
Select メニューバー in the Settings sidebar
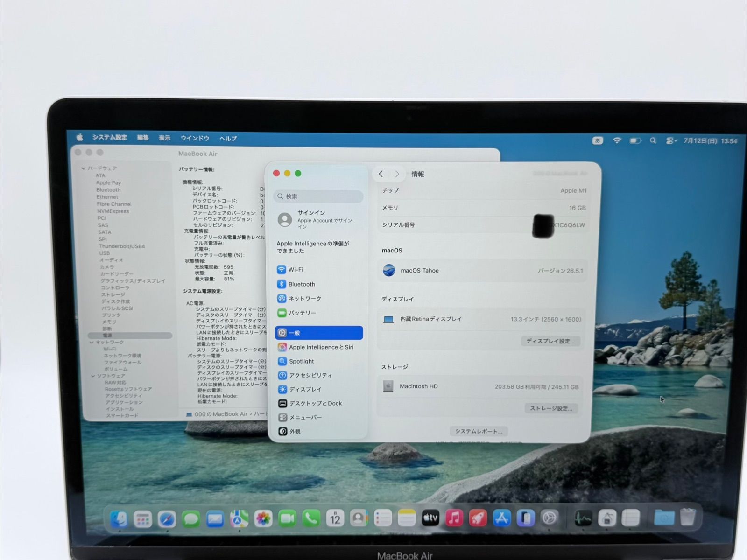[x=319, y=417]
